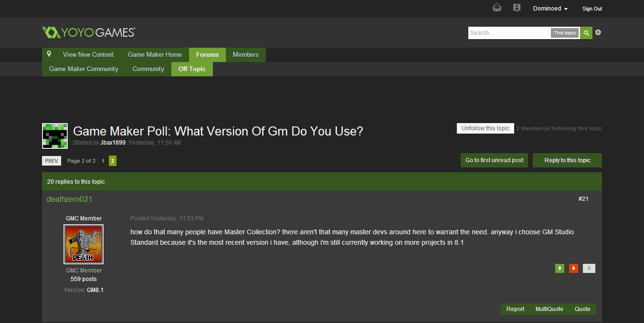Click the reputation score 0 box
Viewport: 644px width, 323px height.
coord(589,268)
